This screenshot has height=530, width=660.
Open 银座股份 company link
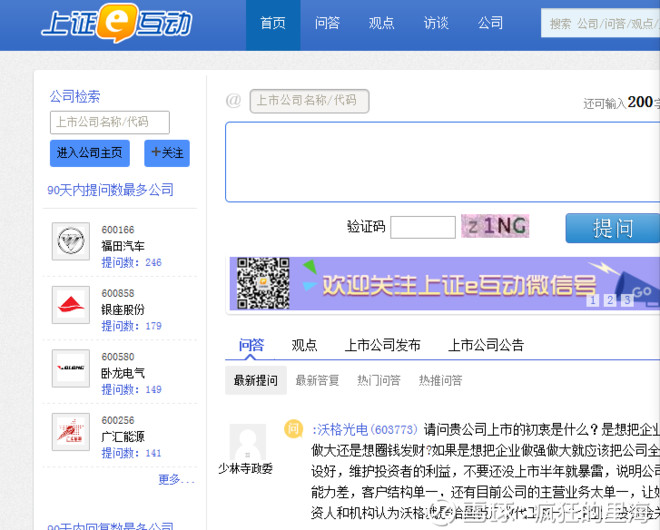pyautogui.click(x=123, y=309)
